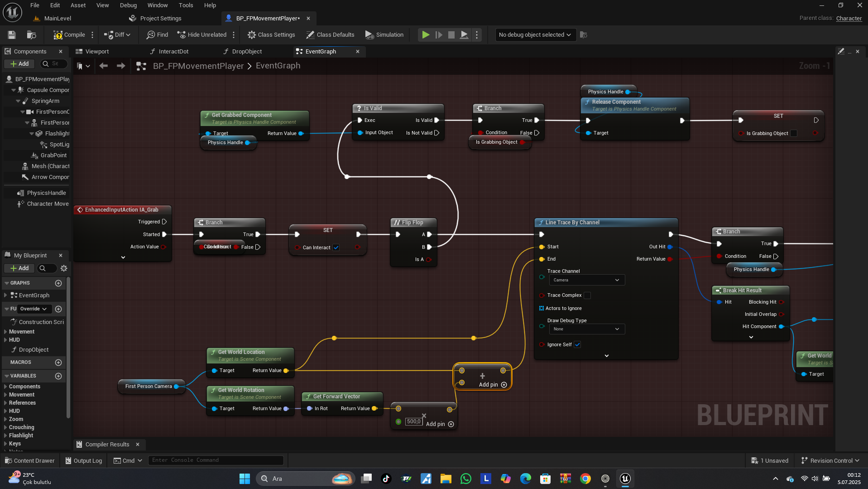Click the Class Defaults button

330,35
